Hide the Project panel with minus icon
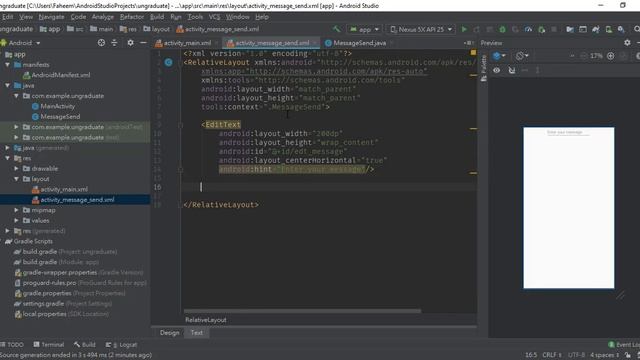 143,42
